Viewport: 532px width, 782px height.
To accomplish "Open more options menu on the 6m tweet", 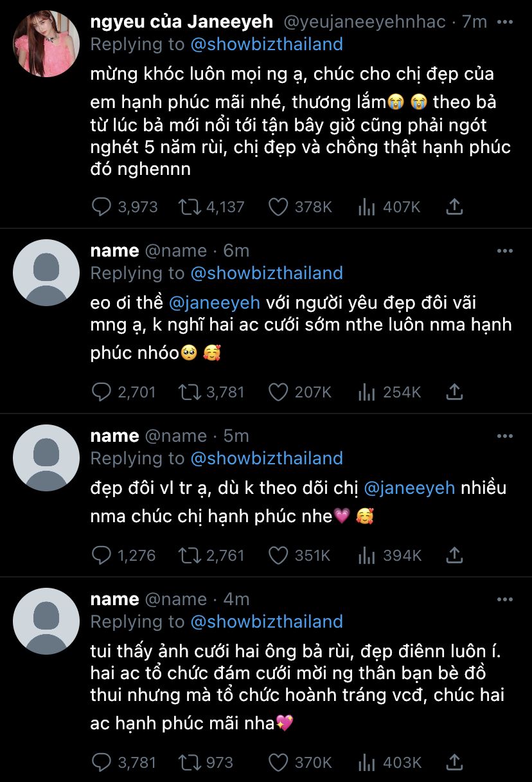I will pos(505,251).
